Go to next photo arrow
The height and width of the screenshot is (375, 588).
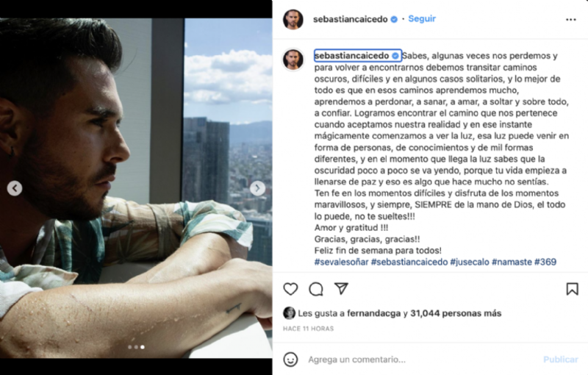click(258, 188)
